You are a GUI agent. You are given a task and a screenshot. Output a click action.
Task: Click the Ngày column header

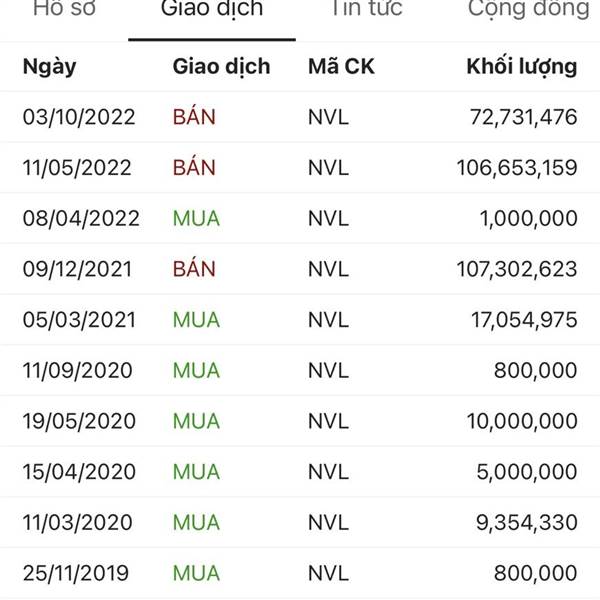49,67
